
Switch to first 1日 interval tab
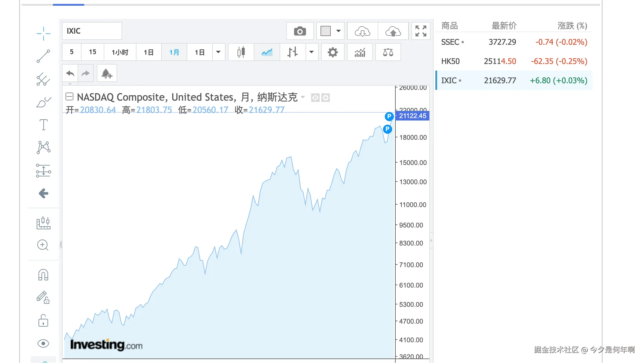click(149, 52)
